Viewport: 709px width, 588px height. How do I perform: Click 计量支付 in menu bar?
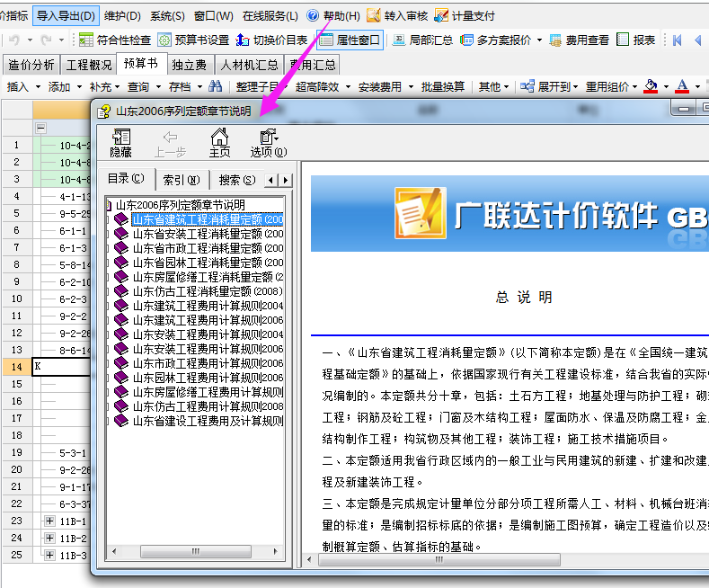pyautogui.click(x=465, y=16)
